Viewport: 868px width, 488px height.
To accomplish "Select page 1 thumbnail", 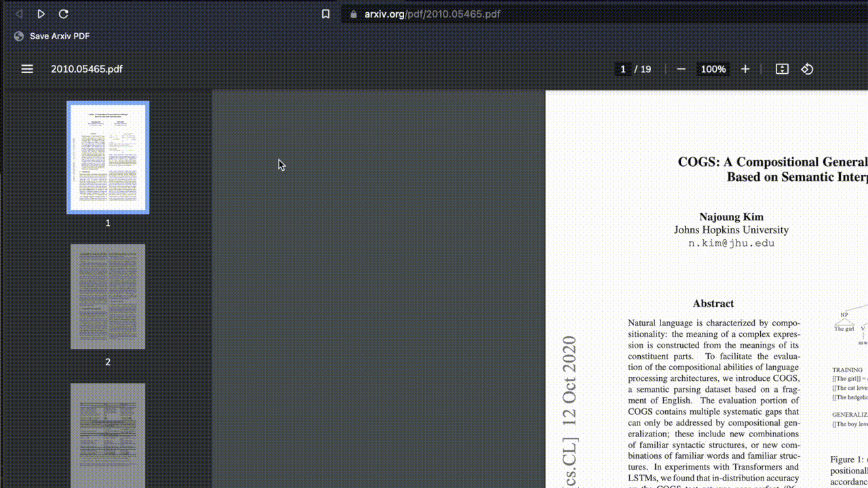I will tap(108, 157).
